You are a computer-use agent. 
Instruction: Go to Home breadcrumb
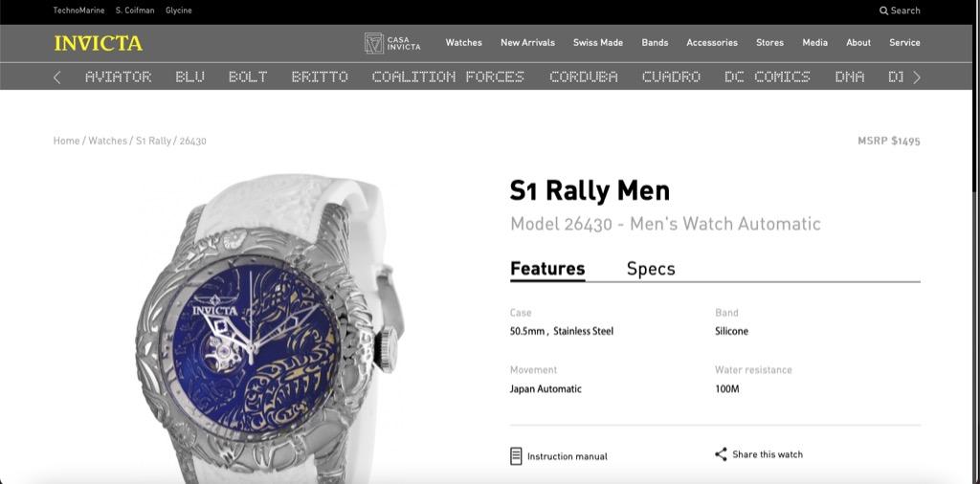[66, 141]
